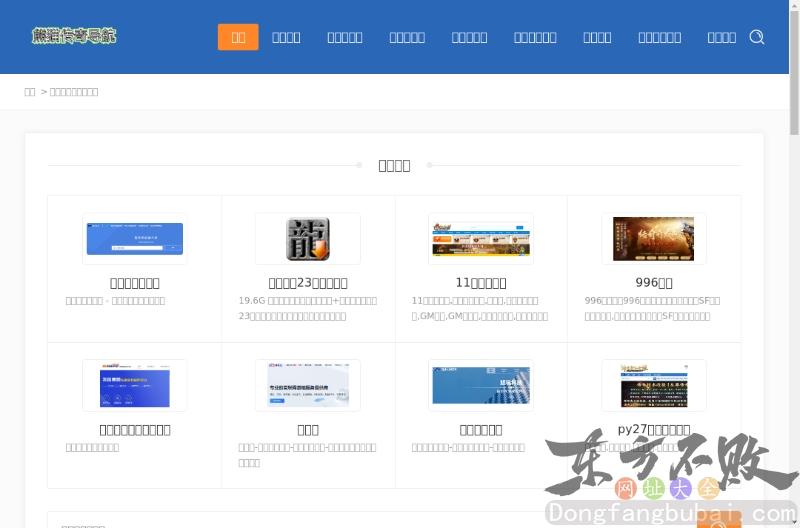Click the search magnifier icon in header
800x528 pixels.
[757, 37]
